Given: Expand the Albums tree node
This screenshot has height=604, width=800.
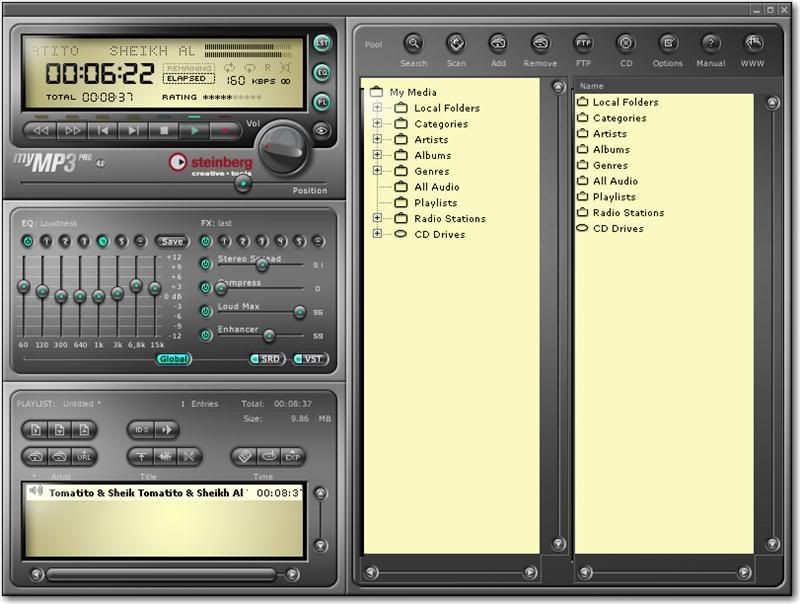Looking at the screenshot, I should coord(377,155).
